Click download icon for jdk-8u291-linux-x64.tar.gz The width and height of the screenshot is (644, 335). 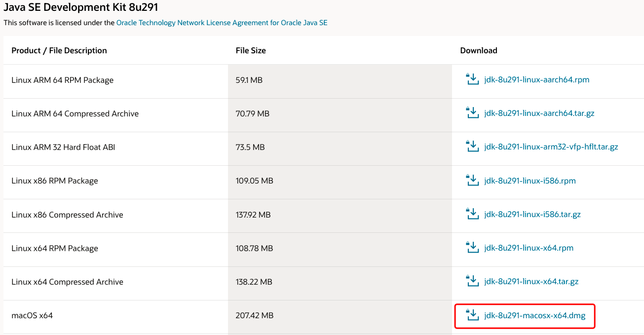pos(473,281)
